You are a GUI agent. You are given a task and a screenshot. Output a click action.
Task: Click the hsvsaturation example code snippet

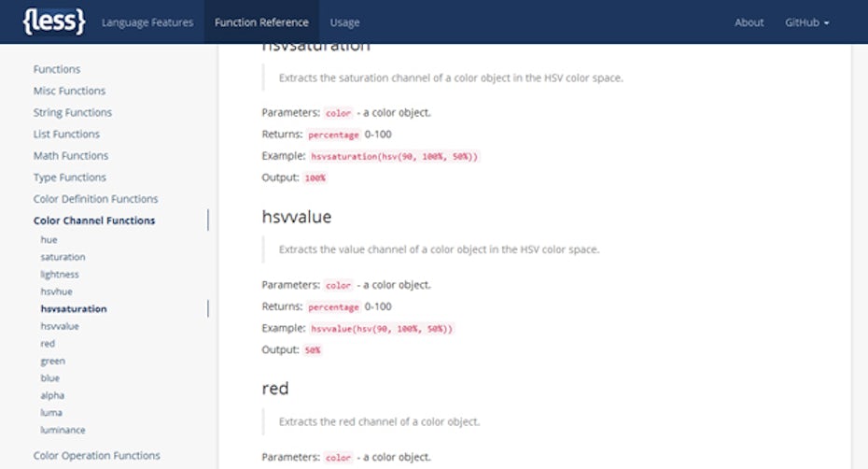(x=396, y=156)
